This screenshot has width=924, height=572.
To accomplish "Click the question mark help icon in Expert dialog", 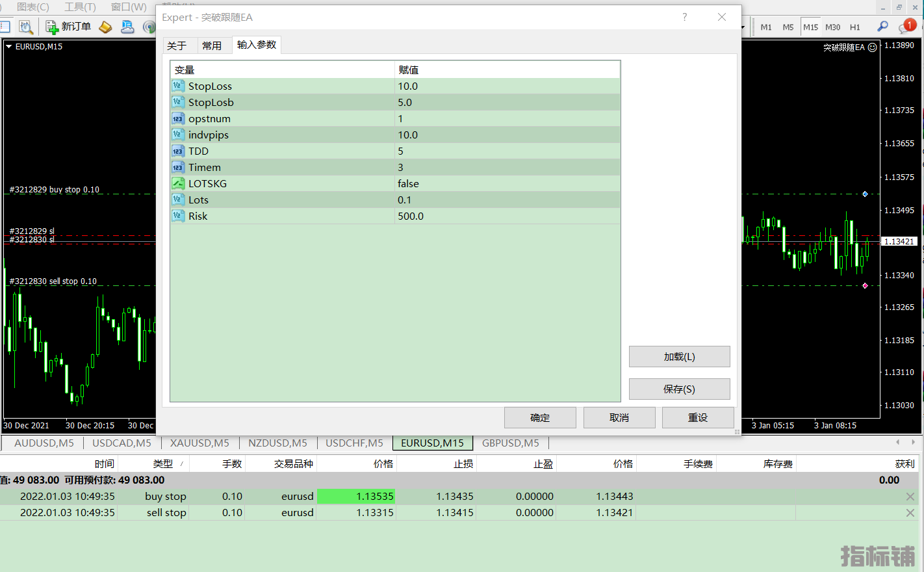I will (x=684, y=17).
